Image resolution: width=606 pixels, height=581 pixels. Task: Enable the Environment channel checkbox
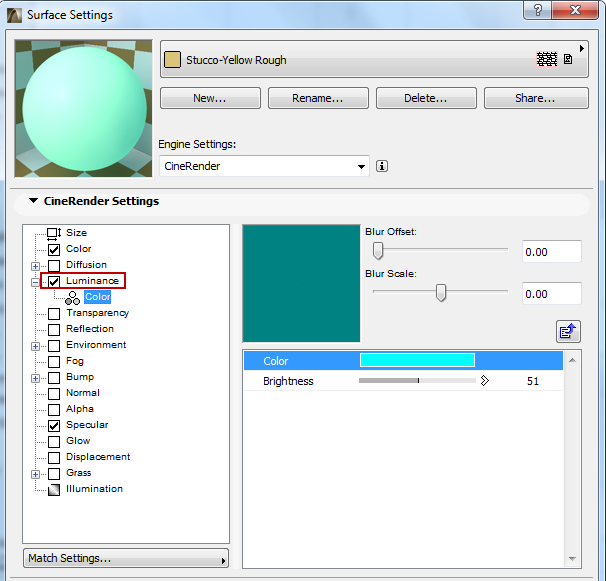point(54,346)
